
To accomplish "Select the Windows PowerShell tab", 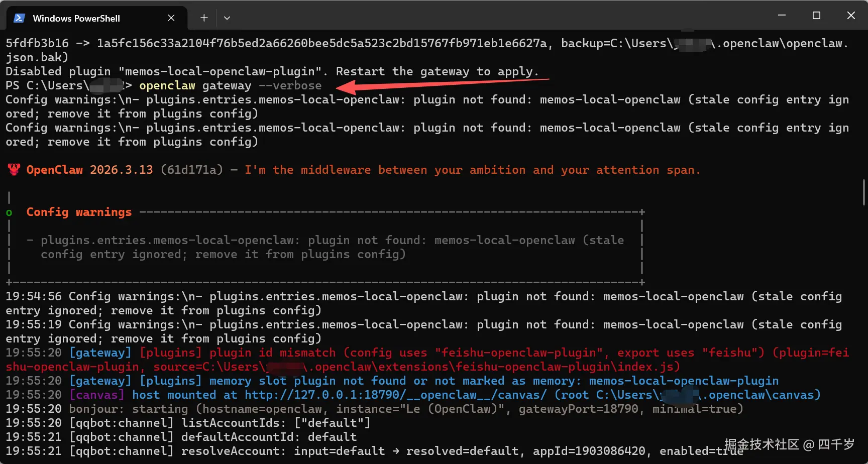I will (x=96, y=18).
